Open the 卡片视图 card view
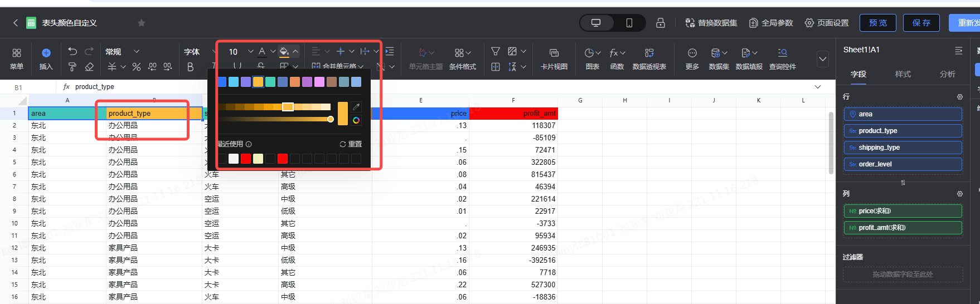Screen dimensions: 980x304 point(554,59)
